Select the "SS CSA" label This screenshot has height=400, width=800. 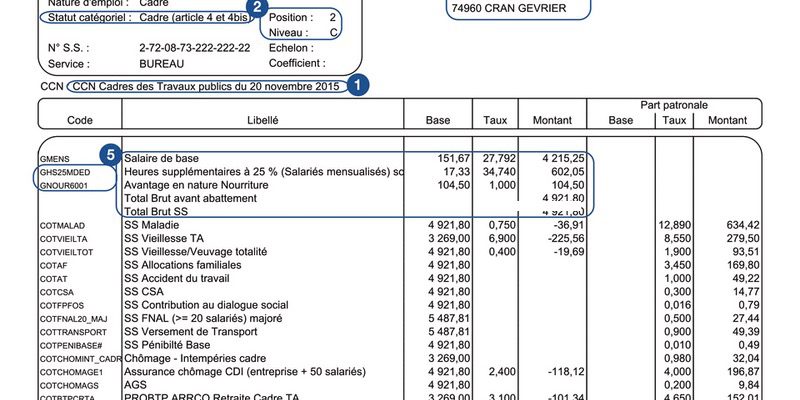144,291
